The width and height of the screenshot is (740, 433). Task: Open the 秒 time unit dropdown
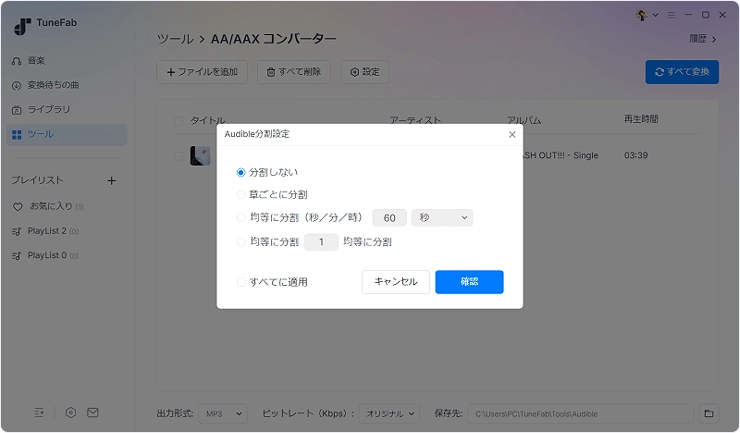click(442, 218)
